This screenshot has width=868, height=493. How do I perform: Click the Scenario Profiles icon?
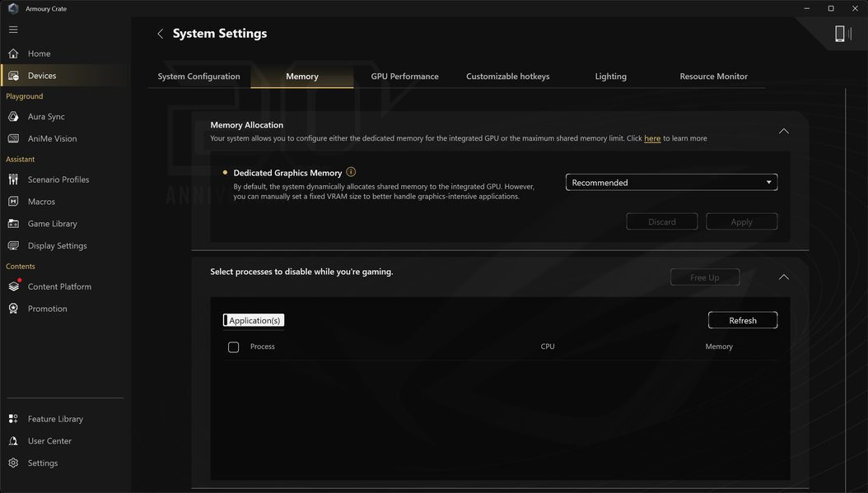[13, 179]
